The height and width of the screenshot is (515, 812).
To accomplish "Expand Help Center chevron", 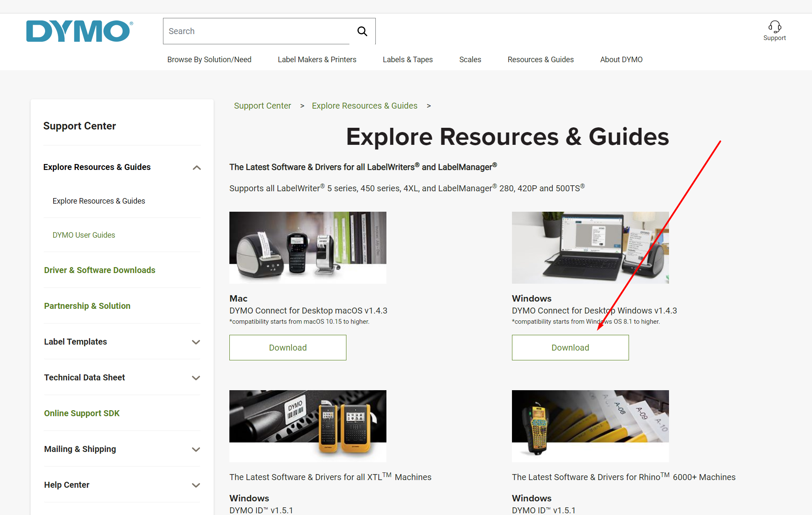I will click(x=196, y=485).
